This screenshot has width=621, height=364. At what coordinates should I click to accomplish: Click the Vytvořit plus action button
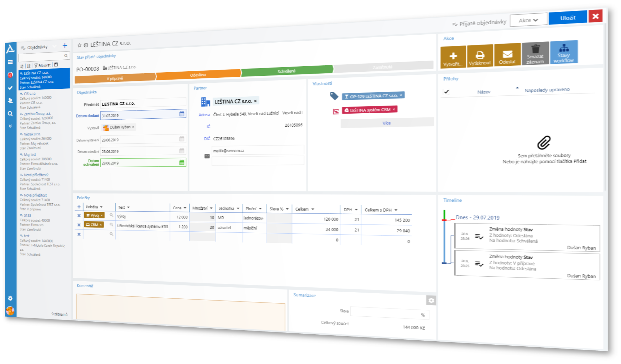click(453, 57)
